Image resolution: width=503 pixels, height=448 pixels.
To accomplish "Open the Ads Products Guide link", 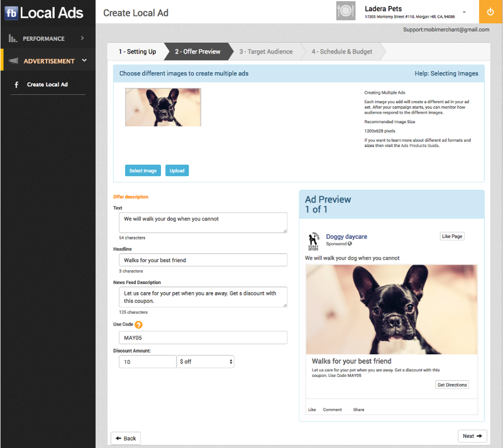I will pyautogui.click(x=421, y=146).
